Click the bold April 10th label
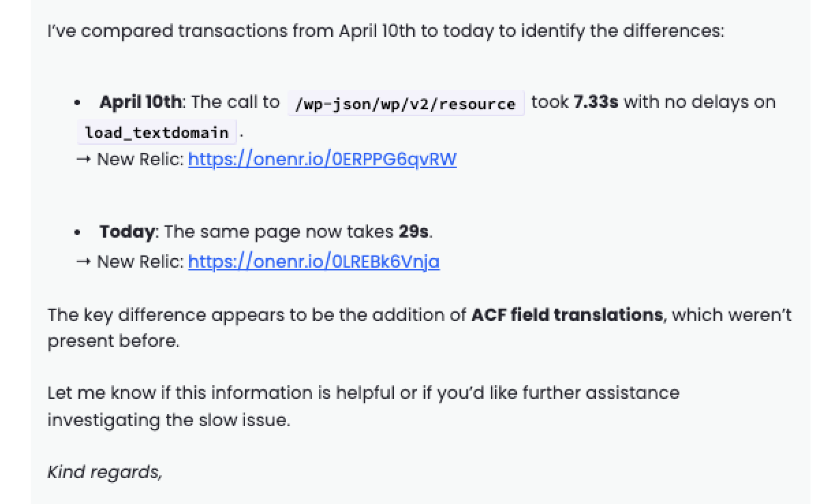 point(141,102)
